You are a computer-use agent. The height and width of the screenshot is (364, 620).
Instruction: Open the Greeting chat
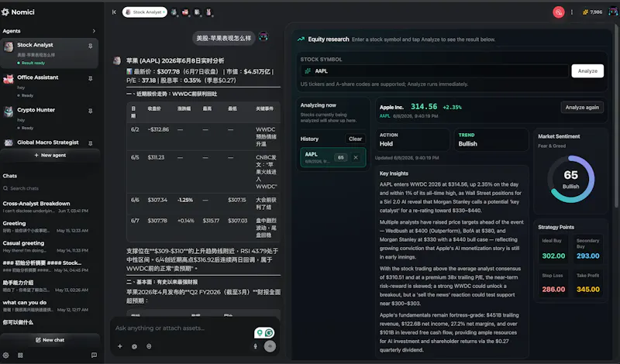click(46, 226)
